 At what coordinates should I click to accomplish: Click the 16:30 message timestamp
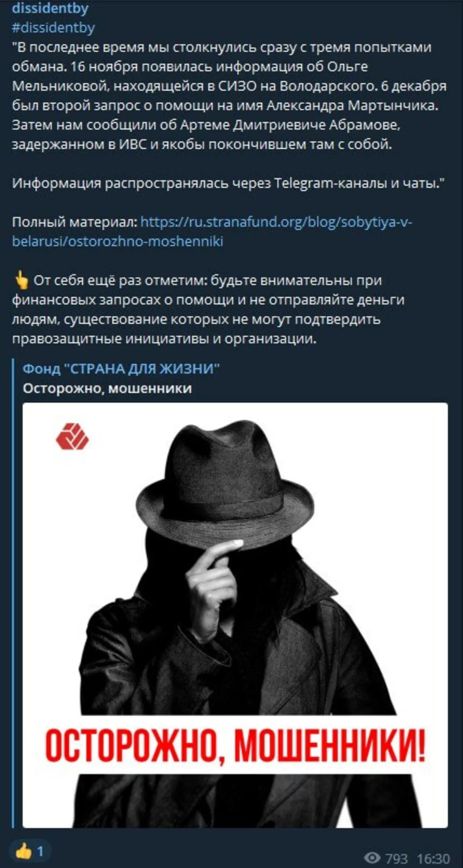click(433, 858)
